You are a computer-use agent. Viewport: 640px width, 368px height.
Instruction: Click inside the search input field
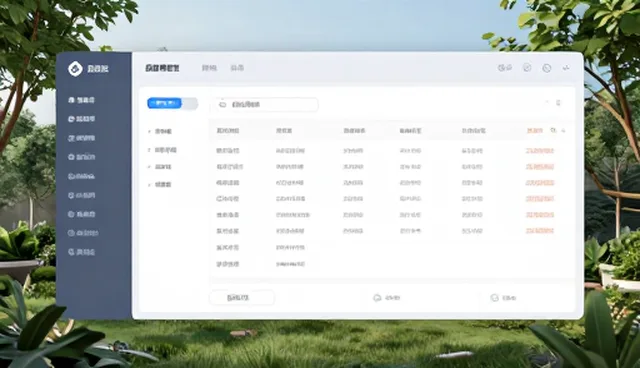coord(264,104)
